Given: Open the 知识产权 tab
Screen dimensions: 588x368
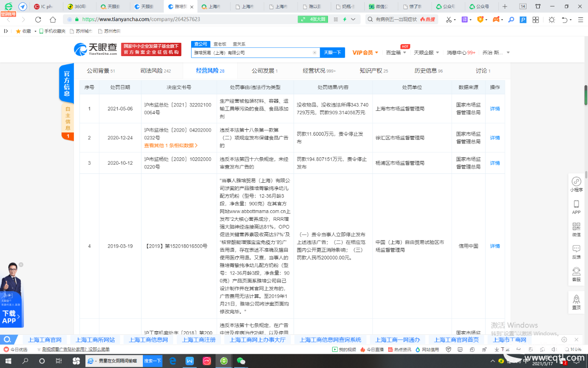Looking at the screenshot, I should click(x=373, y=71).
